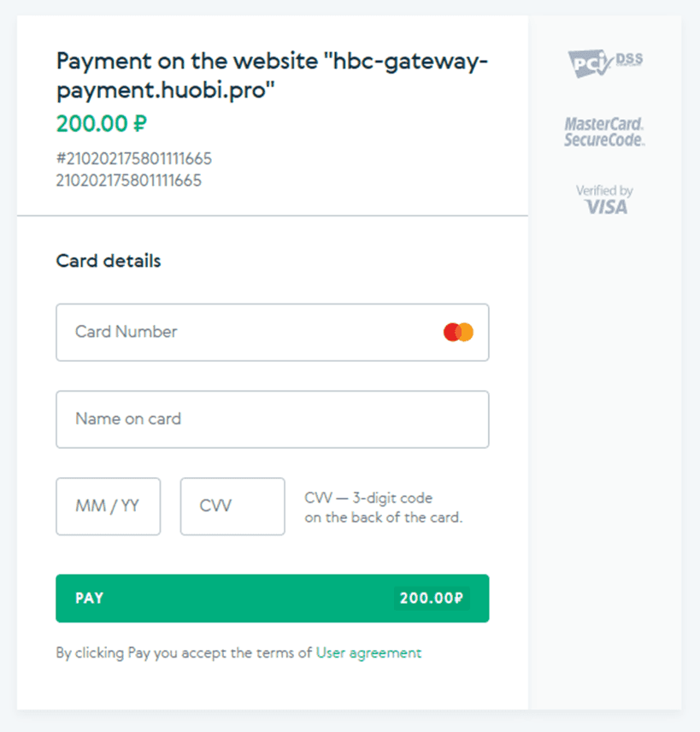Click the Verified by VISA logo
Screen dimensions: 700x732
(605, 200)
